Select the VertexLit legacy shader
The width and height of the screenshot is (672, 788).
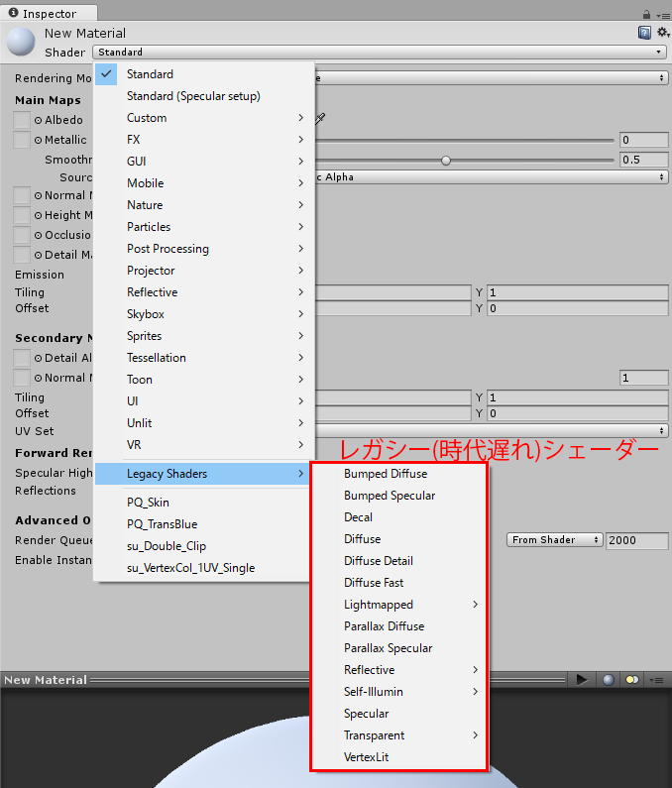tap(399, 757)
